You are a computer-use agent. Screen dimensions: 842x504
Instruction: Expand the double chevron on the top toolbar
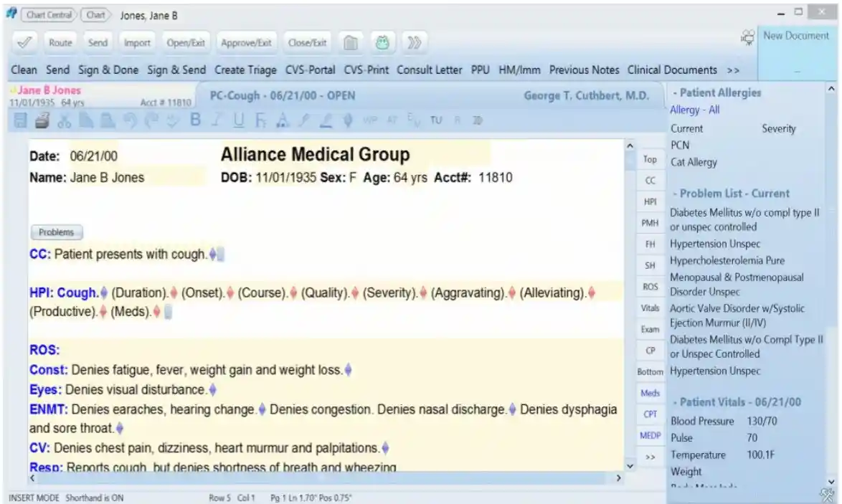(x=414, y=42)
